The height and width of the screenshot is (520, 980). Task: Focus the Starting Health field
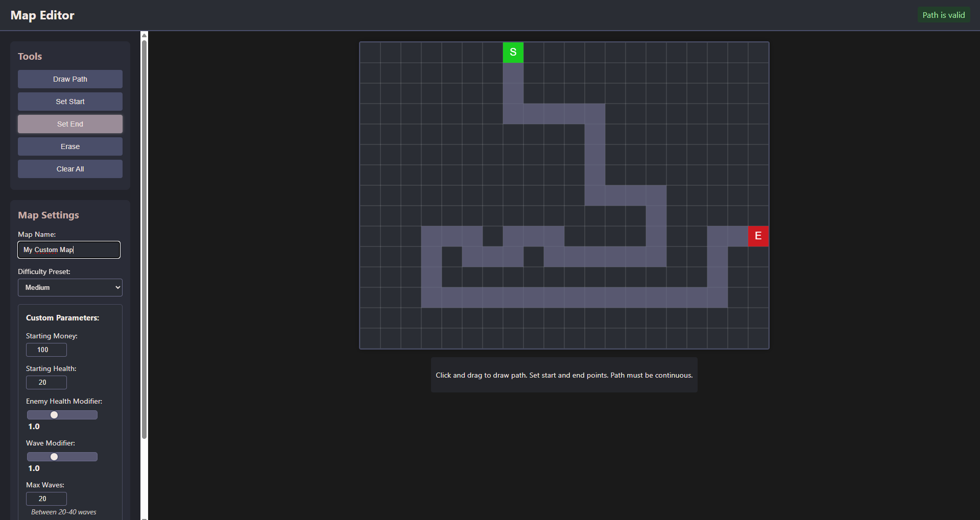point(46,382)
